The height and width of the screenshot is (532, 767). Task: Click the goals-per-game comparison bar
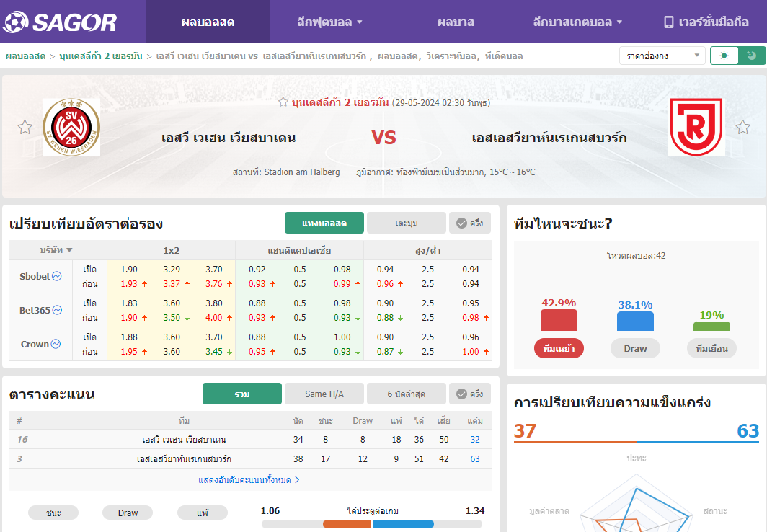372,524
